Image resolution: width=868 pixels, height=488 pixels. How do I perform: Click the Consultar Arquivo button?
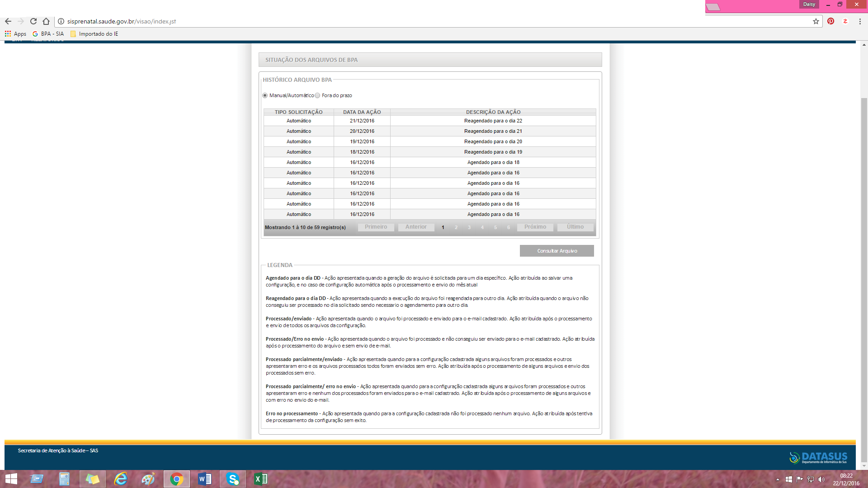coord(557,251)
